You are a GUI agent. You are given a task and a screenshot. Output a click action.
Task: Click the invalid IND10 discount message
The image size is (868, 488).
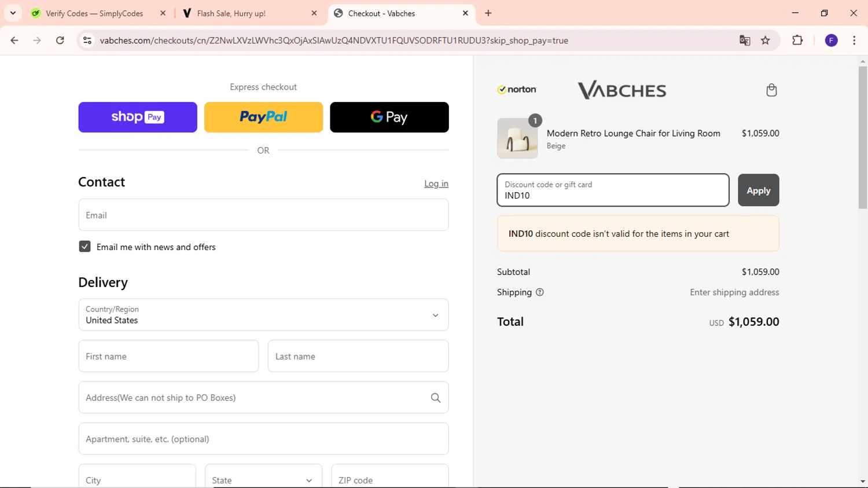(638, 234)
